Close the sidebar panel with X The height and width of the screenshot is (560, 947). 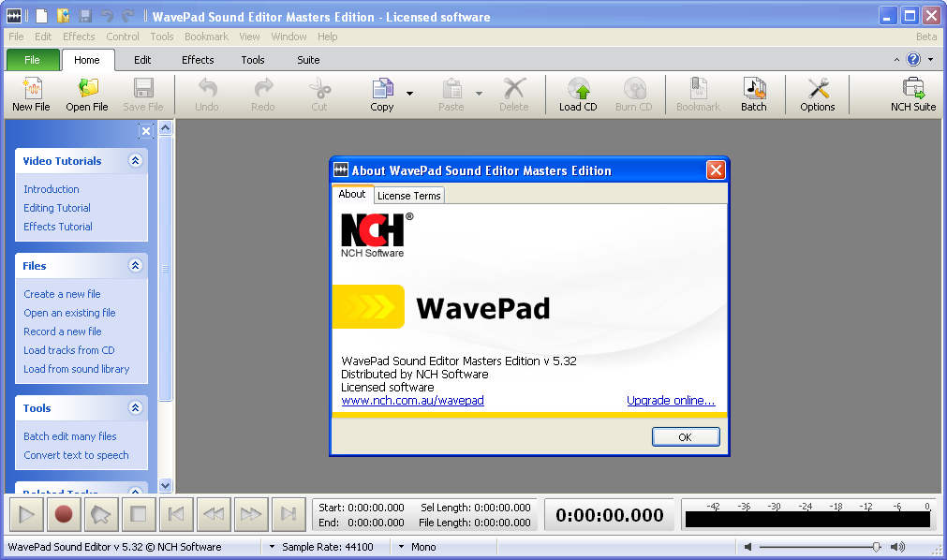(145, 130)
